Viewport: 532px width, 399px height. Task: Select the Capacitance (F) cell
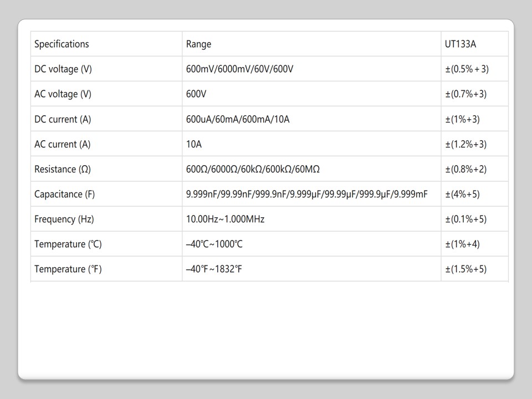(64, 194)
